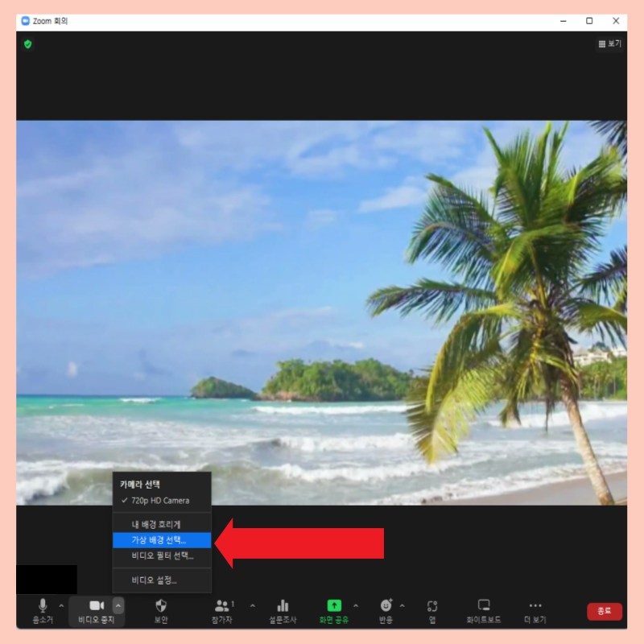Open the 더 보기 three-dot menu
Viewport: 644px width, 644px height.
click(535, 610)
